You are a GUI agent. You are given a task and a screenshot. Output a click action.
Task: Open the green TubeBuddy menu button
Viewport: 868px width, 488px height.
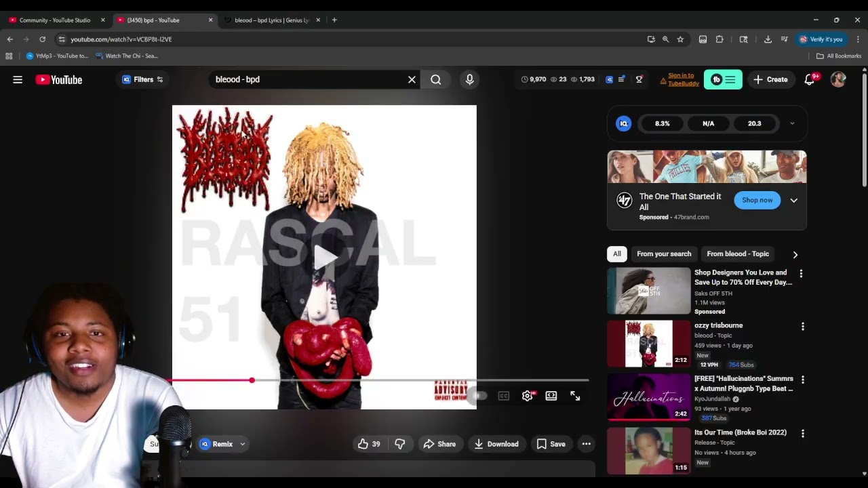(723, 79)
